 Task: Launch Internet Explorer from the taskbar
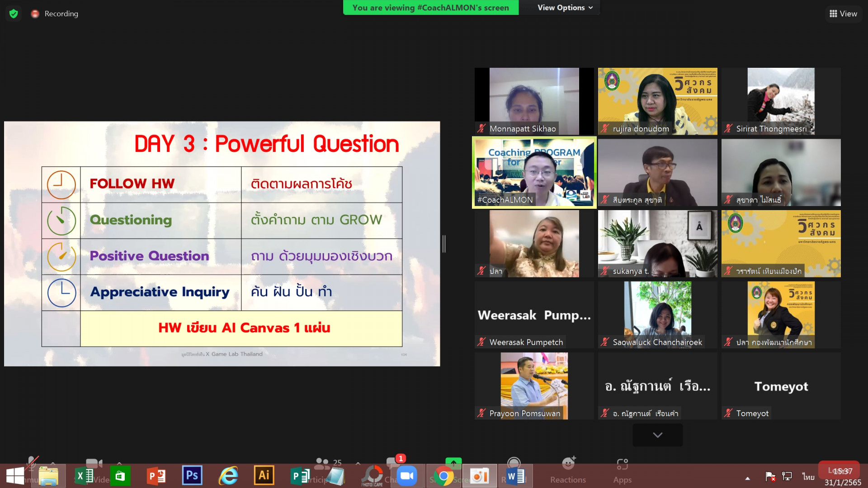coord(228,476)
